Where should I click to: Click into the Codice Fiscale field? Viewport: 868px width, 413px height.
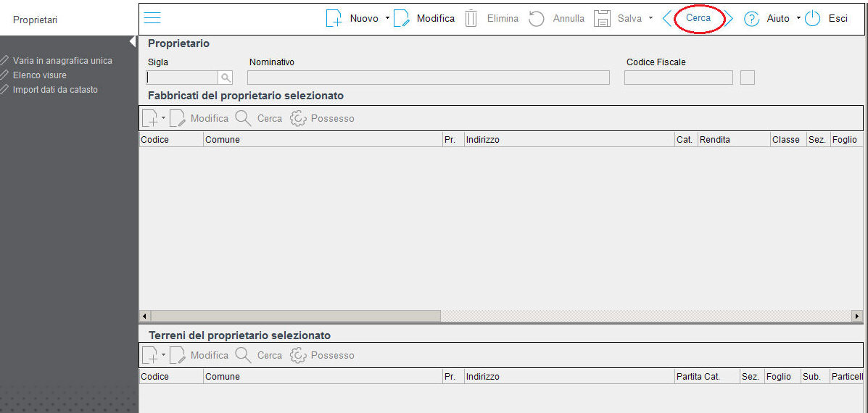679,78
